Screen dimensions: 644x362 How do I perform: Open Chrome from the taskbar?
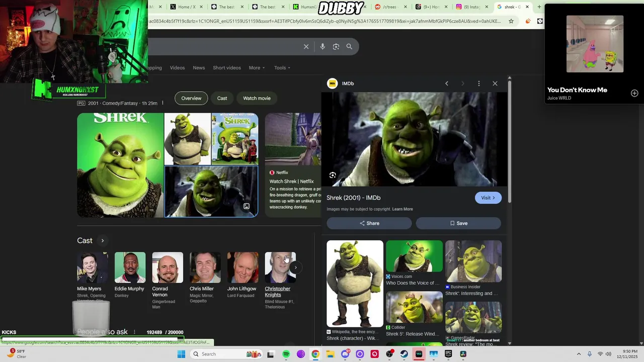pyautogui.click(x=315, y=354)
